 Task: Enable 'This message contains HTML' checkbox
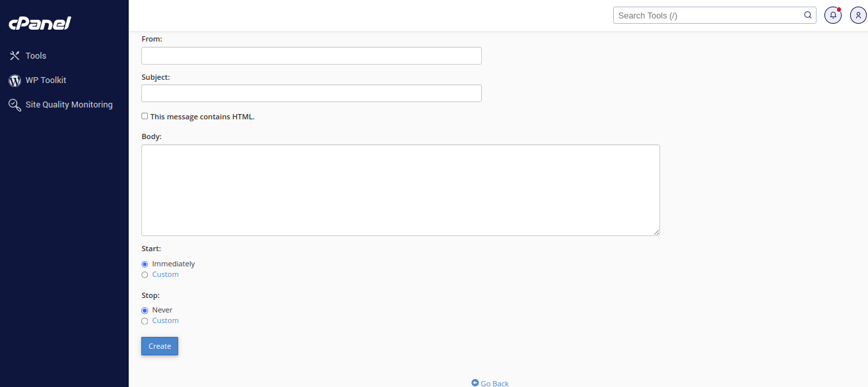(145, 116)
